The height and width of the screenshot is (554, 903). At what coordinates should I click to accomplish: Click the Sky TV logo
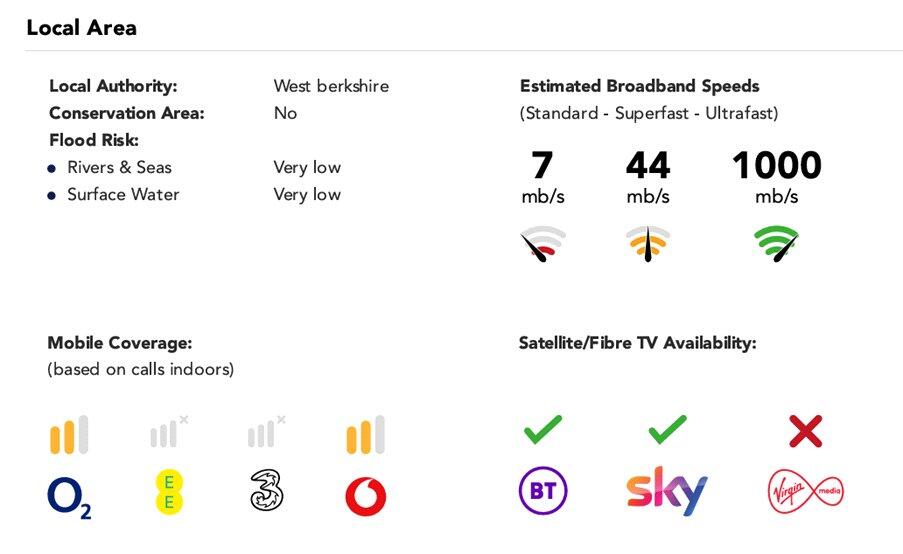[x=666, y=491]
